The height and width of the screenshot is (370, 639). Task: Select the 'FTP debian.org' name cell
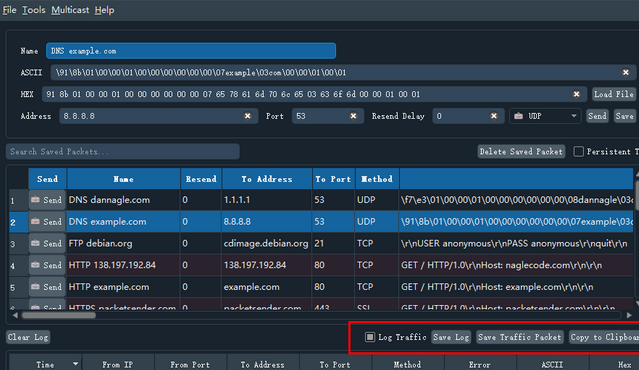tap(123, 243)
